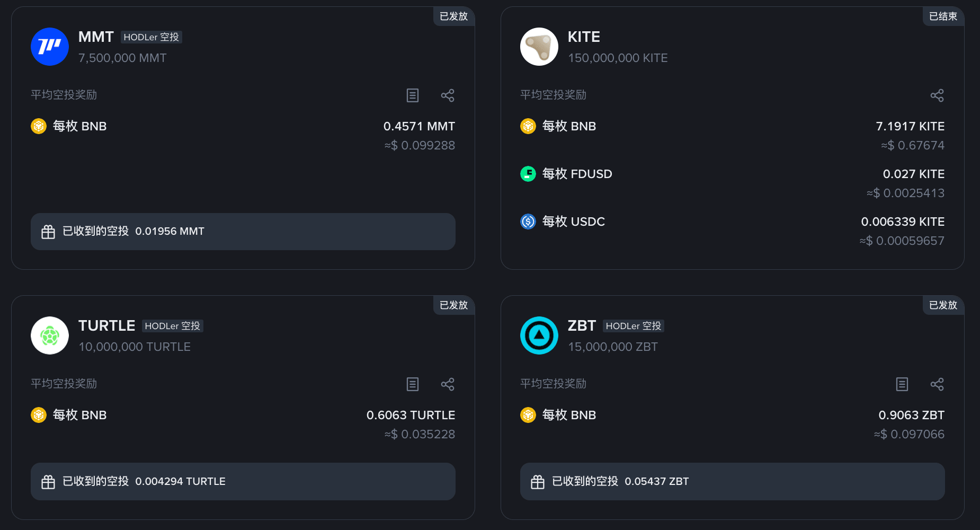Click the TURTLE token logo
The image size is (980, 530).
50,335
